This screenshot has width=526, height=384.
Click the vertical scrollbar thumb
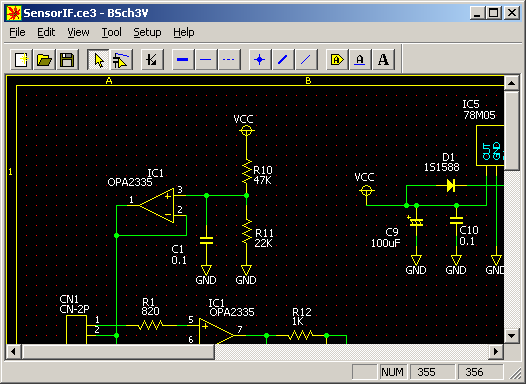point(512,130)
